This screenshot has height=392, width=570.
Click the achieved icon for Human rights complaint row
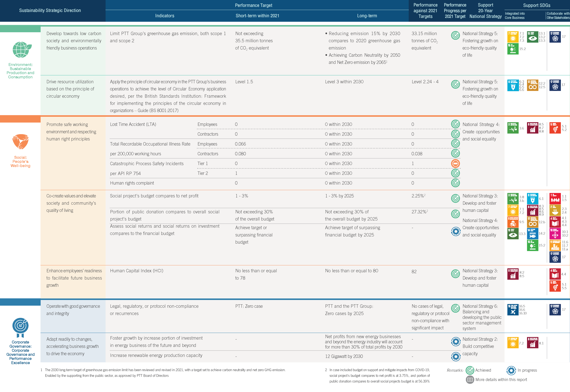pyautogui.click(x=455, y=183)
